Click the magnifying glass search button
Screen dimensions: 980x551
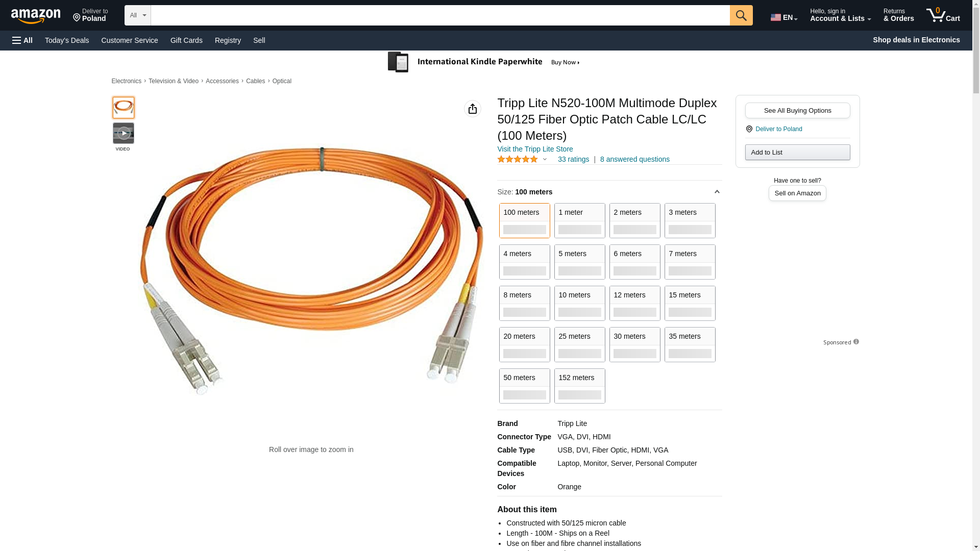tap(741, 15)
